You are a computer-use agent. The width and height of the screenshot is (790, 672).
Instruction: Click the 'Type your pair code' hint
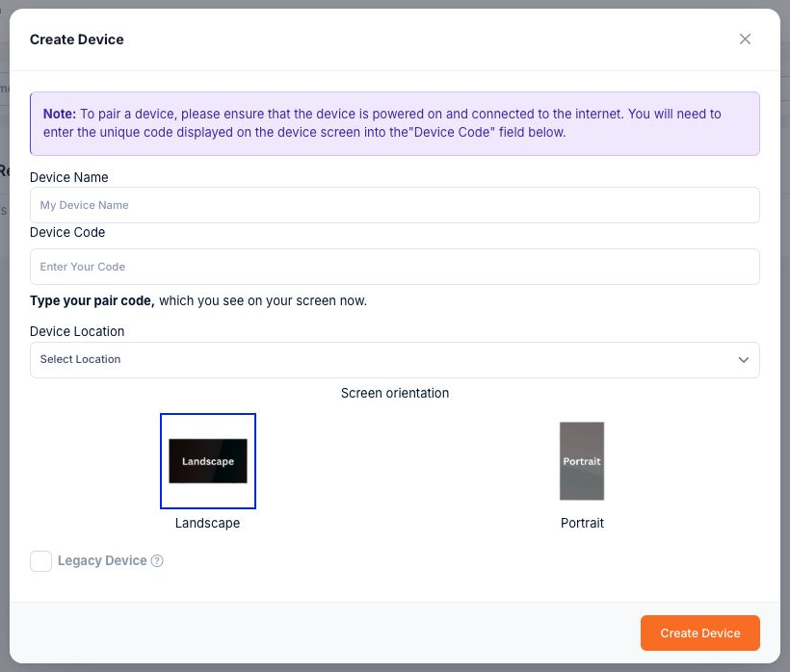pos(198,301)
